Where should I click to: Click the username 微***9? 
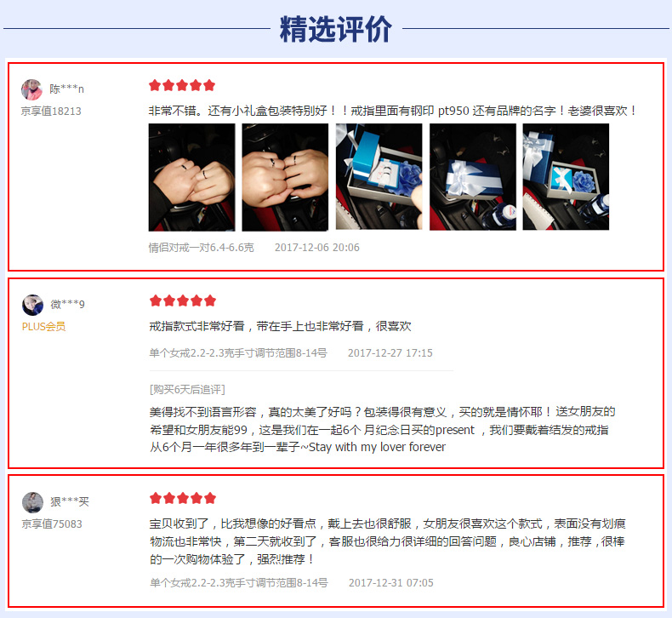point(67,305)
